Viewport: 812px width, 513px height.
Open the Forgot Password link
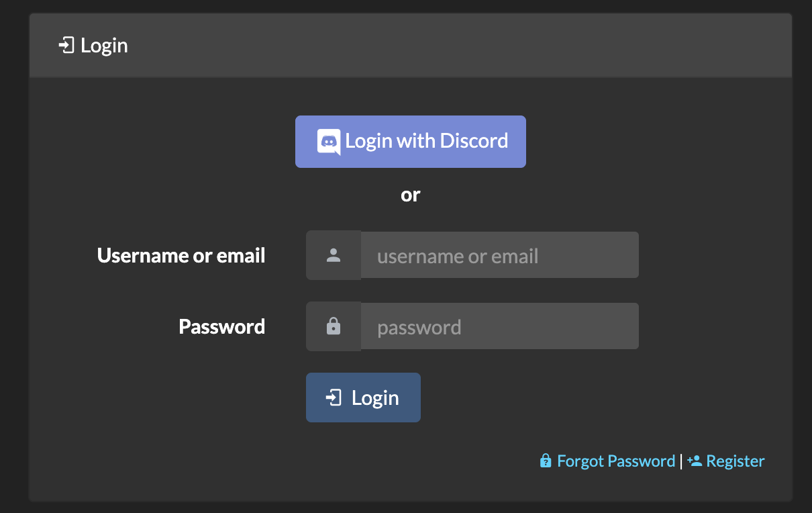[616, 461]
